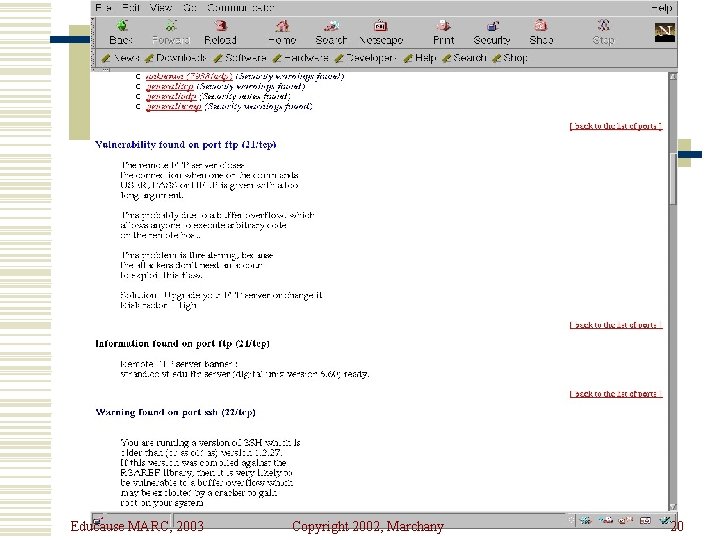Screen dimensions: 720x540
Task: Print the current page
Action: 444,32
